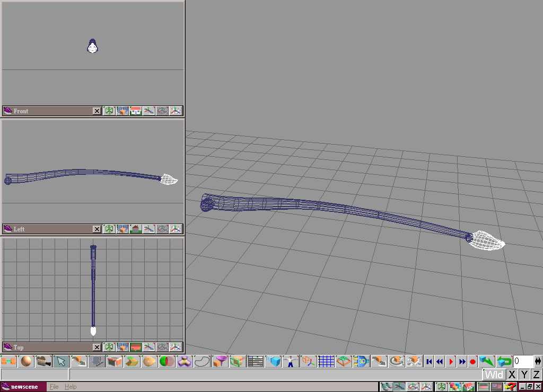Toggle the X axis button
This screenshot has width=543, height=392.
(512, 375)
